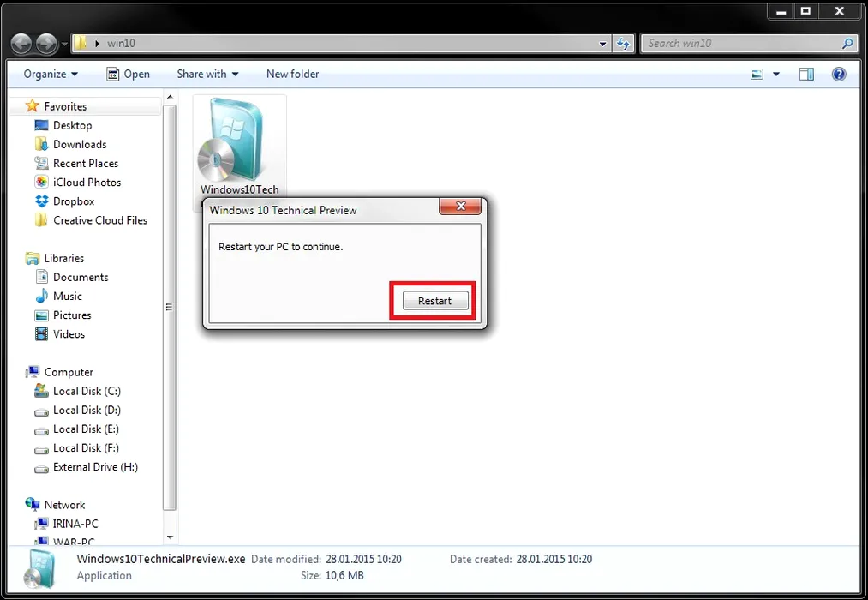The height and width of the screenshot is (600, 868).
Task: Close the Windows 10 Technical Preview dialog
Action: (460, 207)
